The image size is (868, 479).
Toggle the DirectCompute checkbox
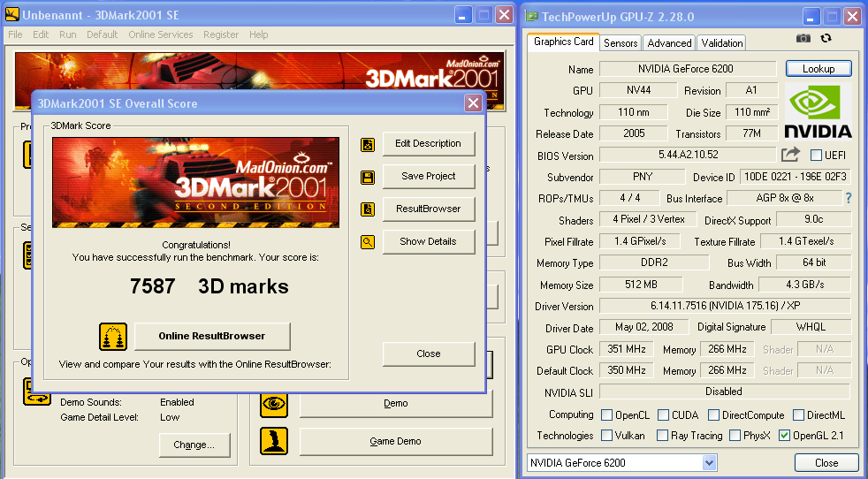[x=713, y=414]
